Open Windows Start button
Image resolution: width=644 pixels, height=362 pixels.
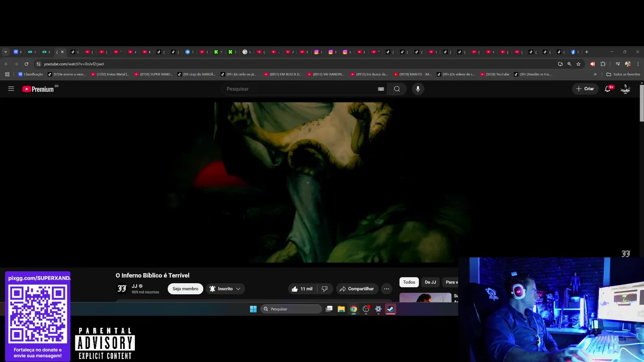pos(253,309)
